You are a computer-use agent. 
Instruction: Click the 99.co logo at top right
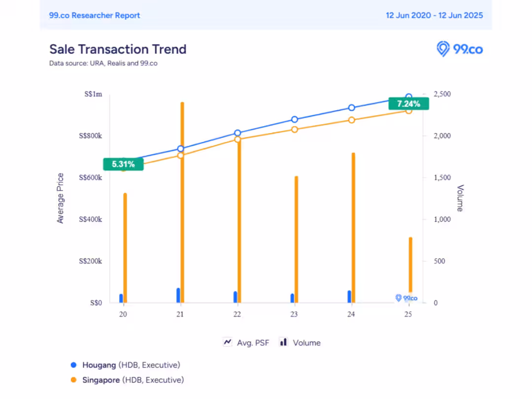(460, 49)
